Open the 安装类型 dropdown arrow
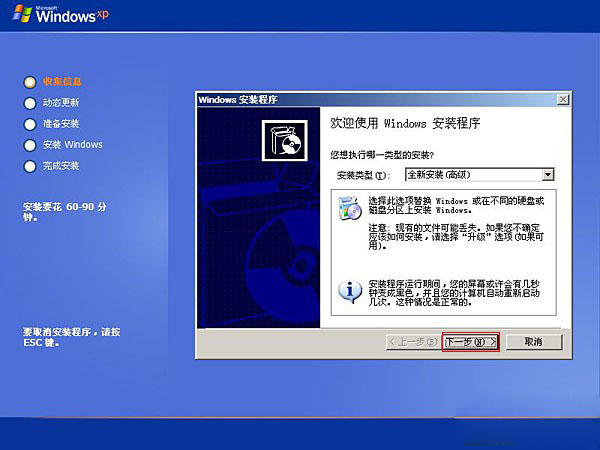The height and width of the screenshot is (450, 600). pyautogui.click(x=548, y=175)
